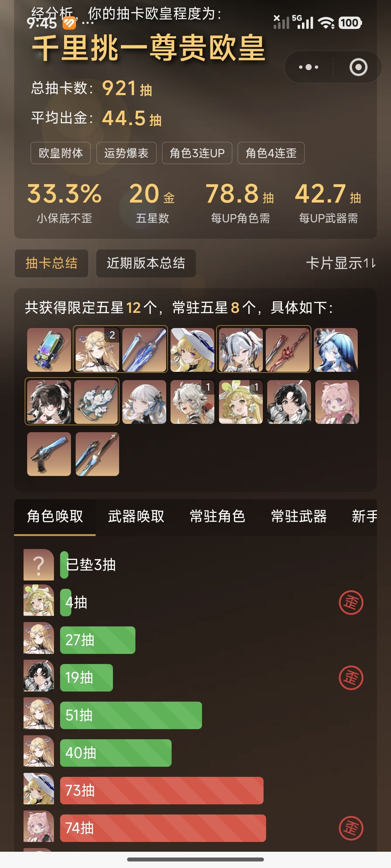
Task: Open the 武器唤取 tab
Action: coord(136,516)
